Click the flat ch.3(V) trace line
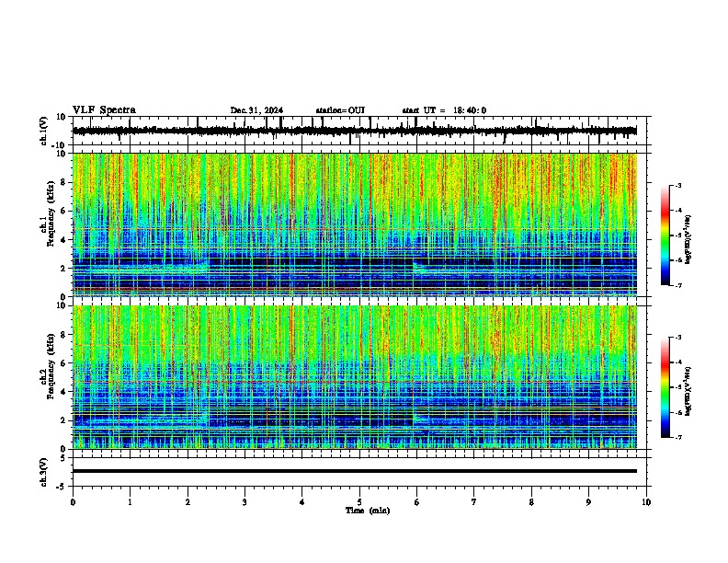The height and width of the screenshot is (563, 728). click(355, 471)
